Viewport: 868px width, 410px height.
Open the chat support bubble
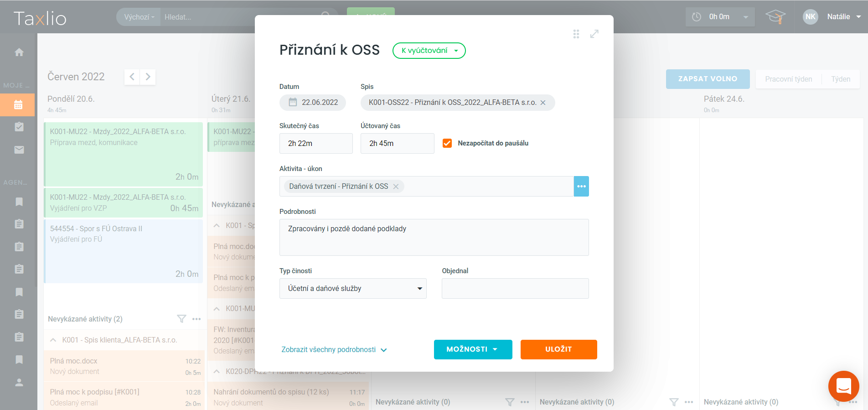pyautogui.click(x=843, y=386)
